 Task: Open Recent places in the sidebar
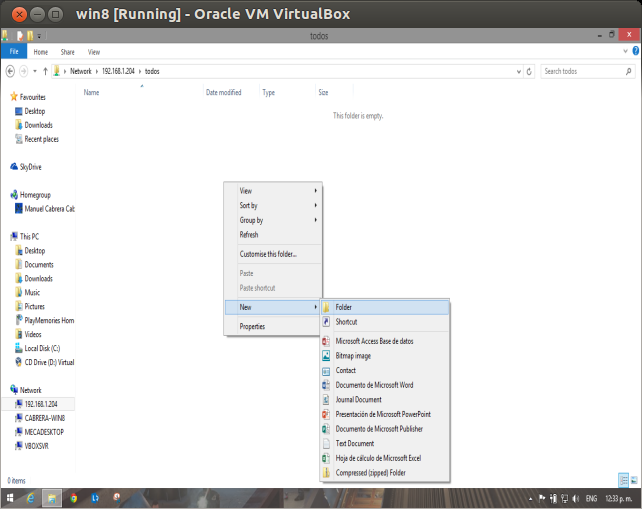[x=37, y=139]
